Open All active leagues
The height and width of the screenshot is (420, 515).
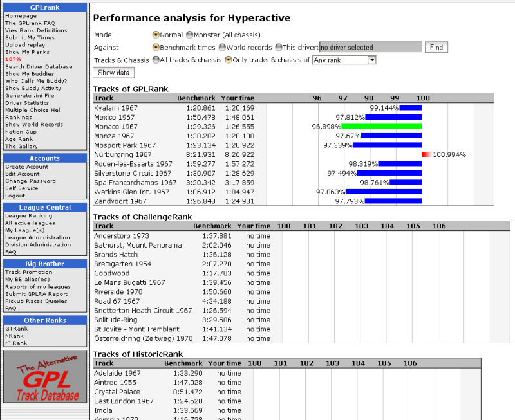point(30,223)
